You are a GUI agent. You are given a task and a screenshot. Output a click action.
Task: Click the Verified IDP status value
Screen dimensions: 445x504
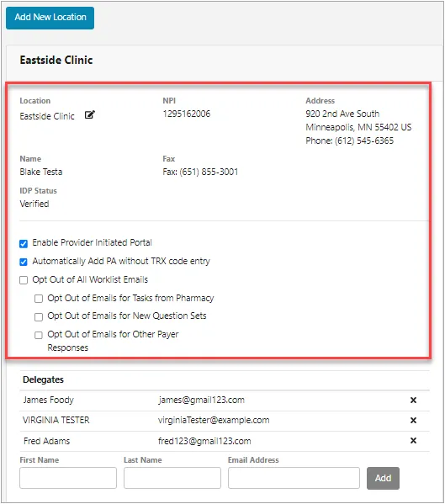pos(34,204)
